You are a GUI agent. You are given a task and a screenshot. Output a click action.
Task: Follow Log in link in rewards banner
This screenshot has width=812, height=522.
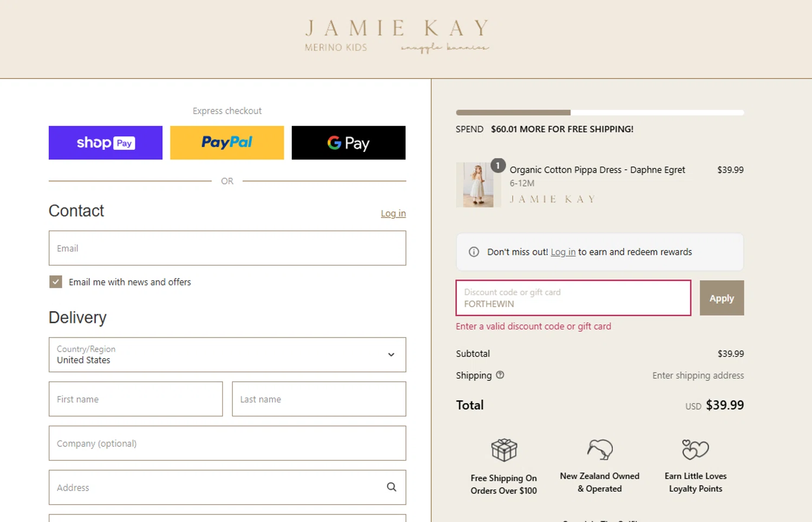(x=563, y=252)
